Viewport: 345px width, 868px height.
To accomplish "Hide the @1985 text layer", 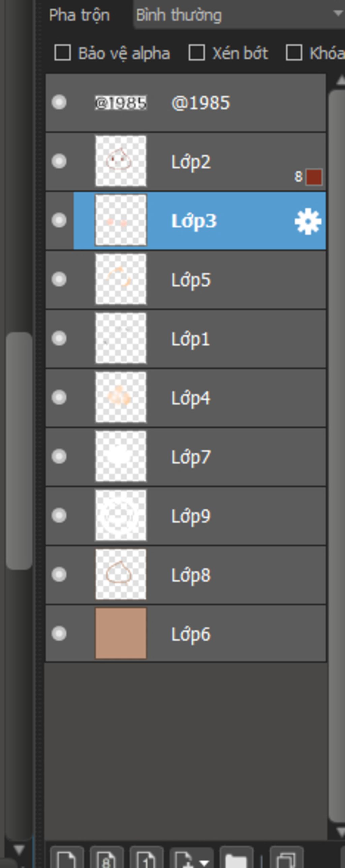I will (59, 102).
